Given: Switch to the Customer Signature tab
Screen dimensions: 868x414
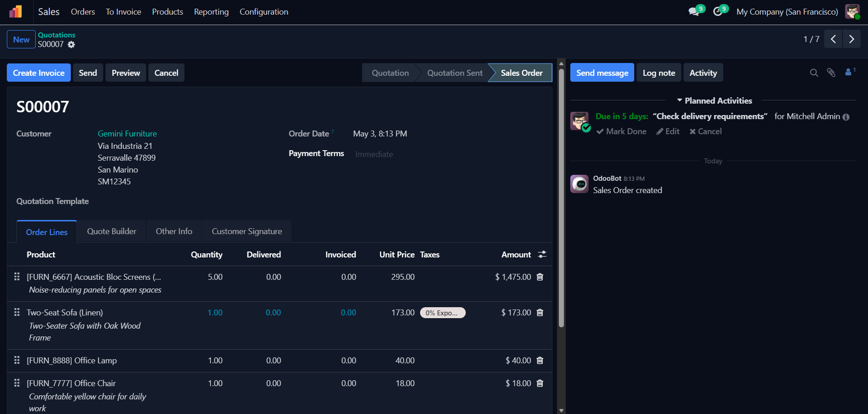Looking at the screenshot, I should (247, 231).
